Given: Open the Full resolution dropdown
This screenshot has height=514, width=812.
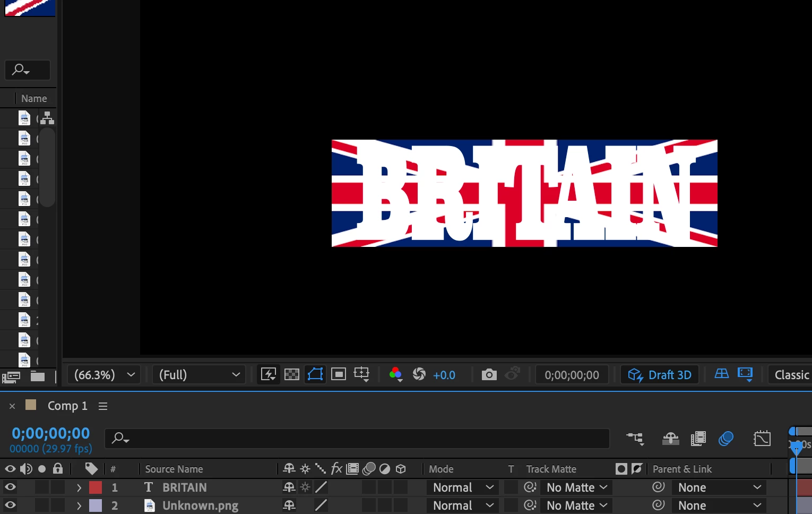Looking at the screenshot, I should coord(199,375).
